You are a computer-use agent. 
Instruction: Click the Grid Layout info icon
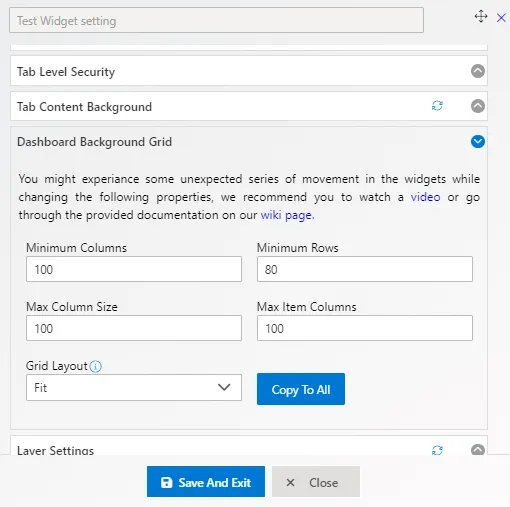pyautogui.click(x=96, y=367)
